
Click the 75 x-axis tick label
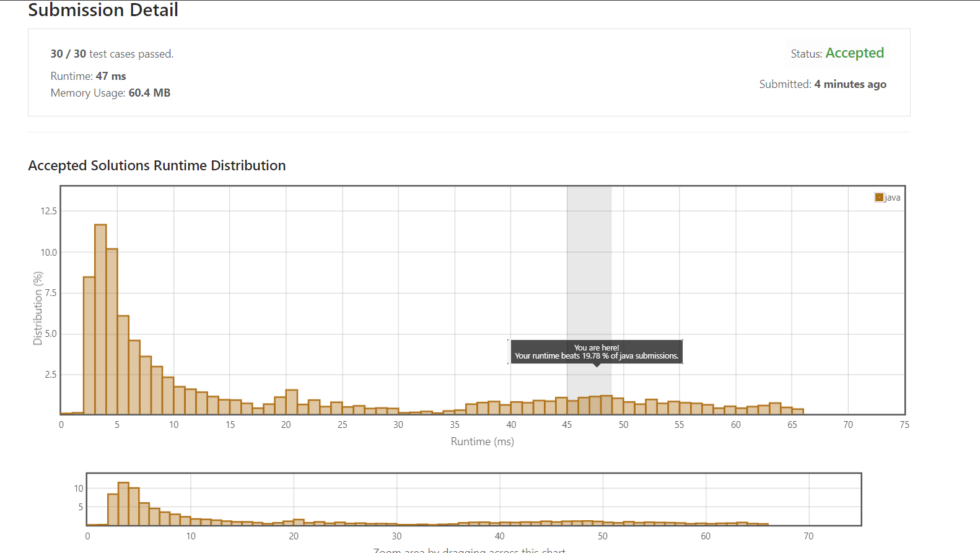tap(904, 425)
